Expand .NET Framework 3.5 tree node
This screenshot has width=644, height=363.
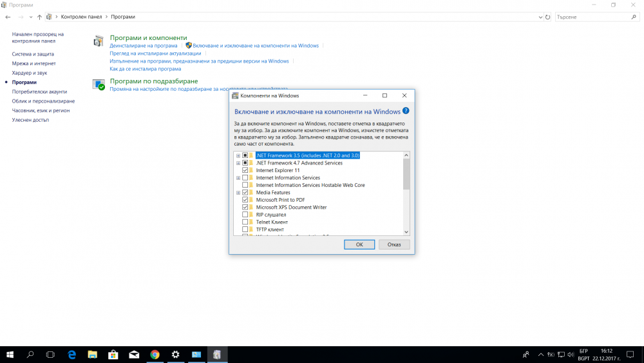point(238,155)
